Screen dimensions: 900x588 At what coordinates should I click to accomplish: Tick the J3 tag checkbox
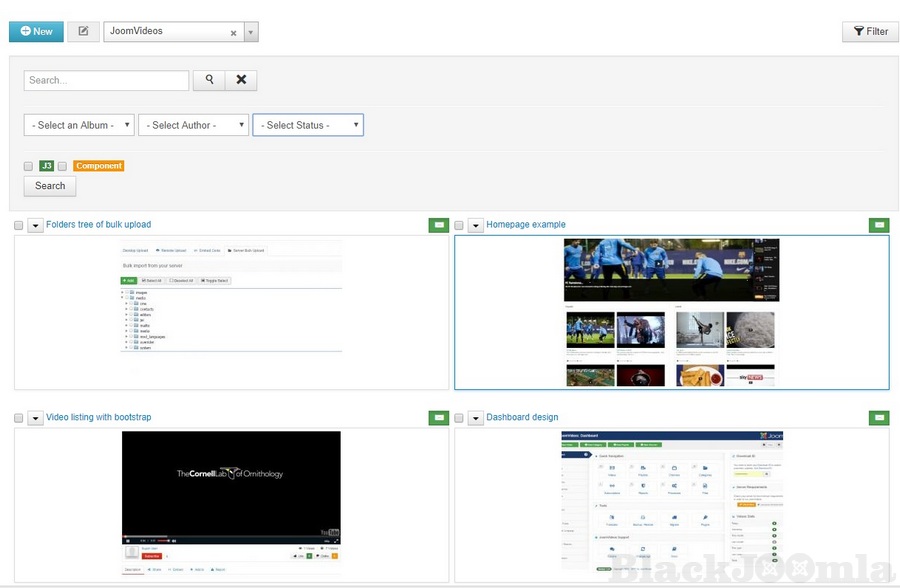coord(29,166)
